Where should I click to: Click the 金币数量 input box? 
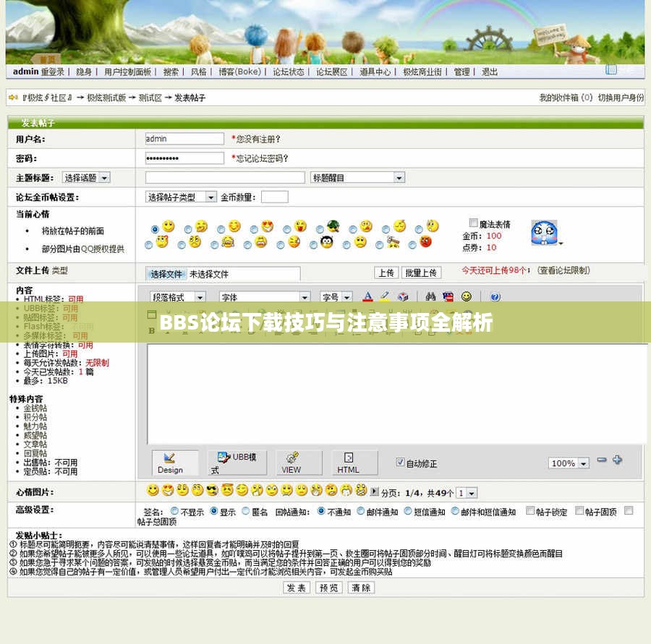tap(274, 197)
